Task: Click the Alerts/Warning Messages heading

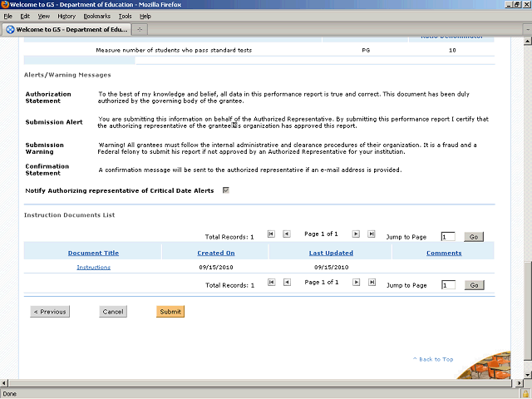Action: click(x=67, y=75)
